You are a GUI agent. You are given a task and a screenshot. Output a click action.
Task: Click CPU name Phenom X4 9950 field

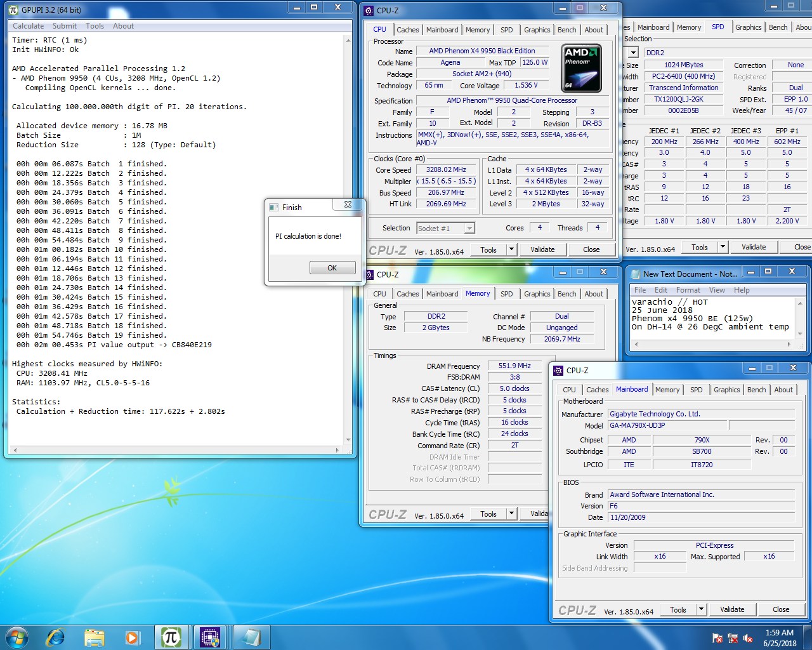click(482, 51)
